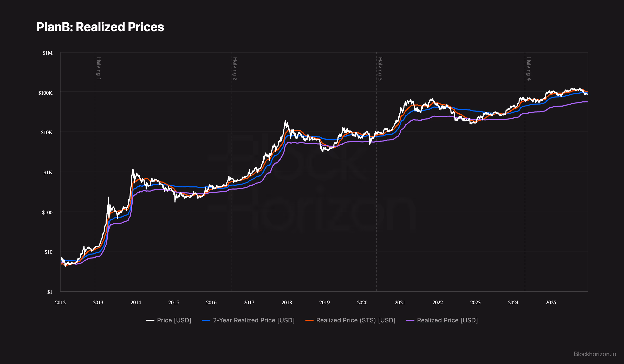The width and height of the screenshot is (624, 364).
Task: Click the $100K y-axis label
Action: pyautogui.click(x=45, y=93)
